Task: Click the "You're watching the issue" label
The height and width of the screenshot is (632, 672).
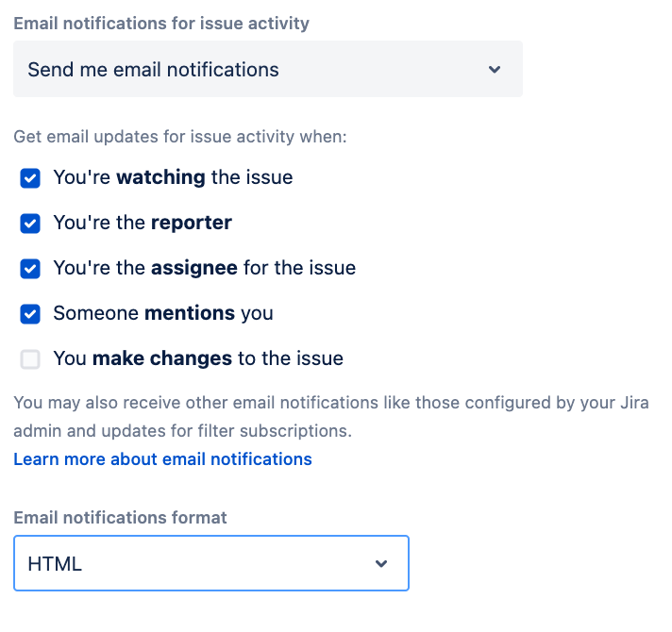Action: pos(173,177)
